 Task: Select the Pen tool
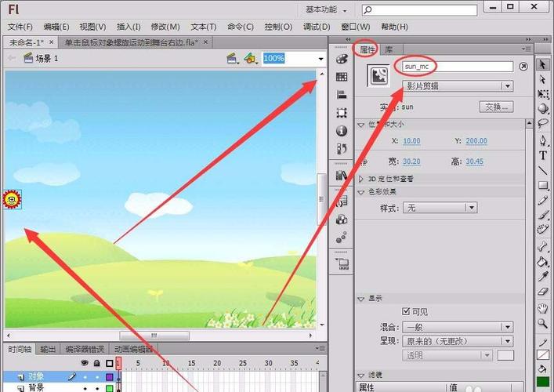(x=543, y=140)
